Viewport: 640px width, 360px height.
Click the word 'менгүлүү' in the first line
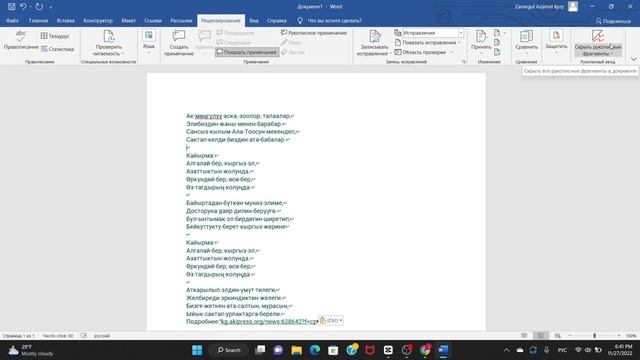pos(209,116)
